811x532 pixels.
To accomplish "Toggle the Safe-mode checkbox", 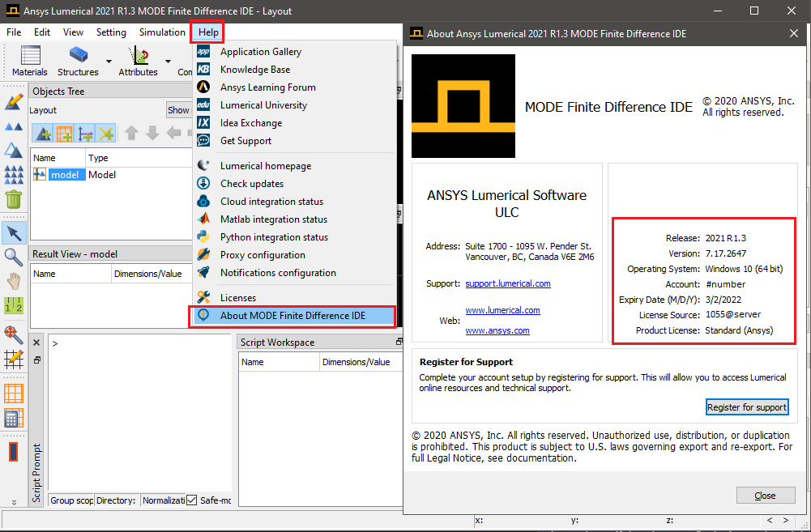I will click(x=191, y=500).
